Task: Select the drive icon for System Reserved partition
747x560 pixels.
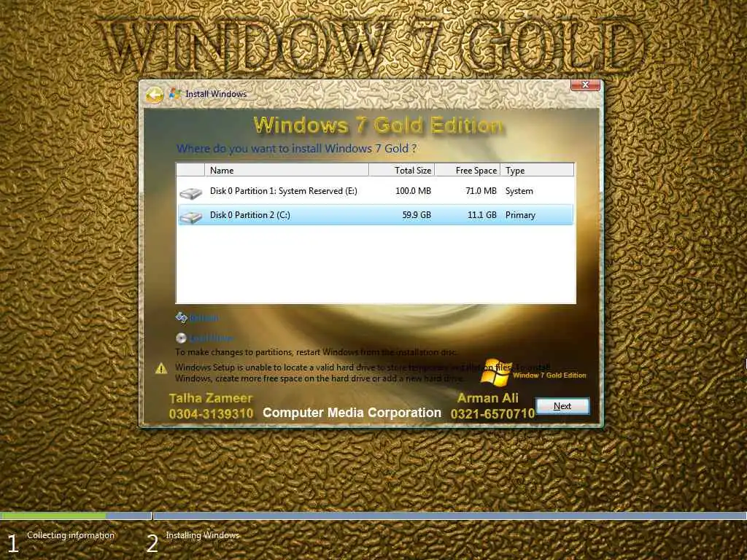Action: (190, 192)
